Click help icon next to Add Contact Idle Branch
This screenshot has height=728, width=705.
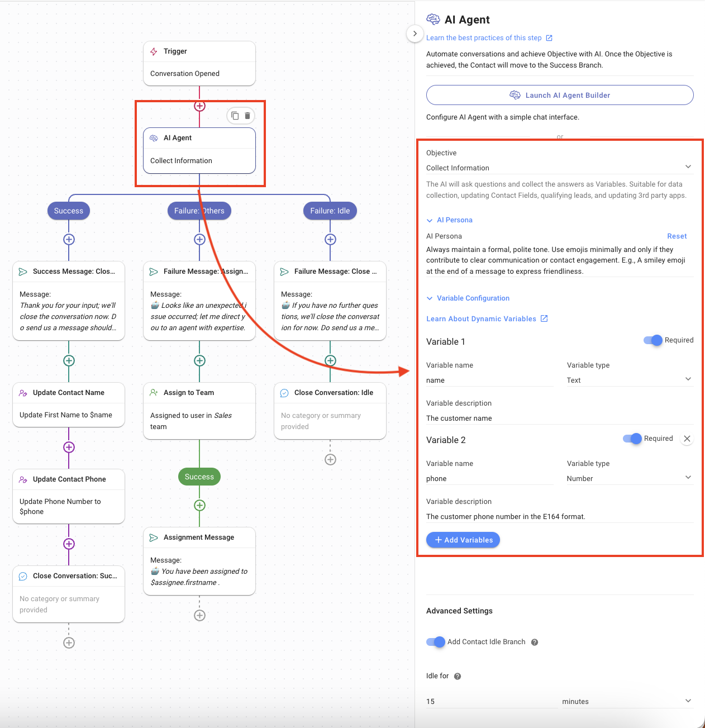(535, 643)
